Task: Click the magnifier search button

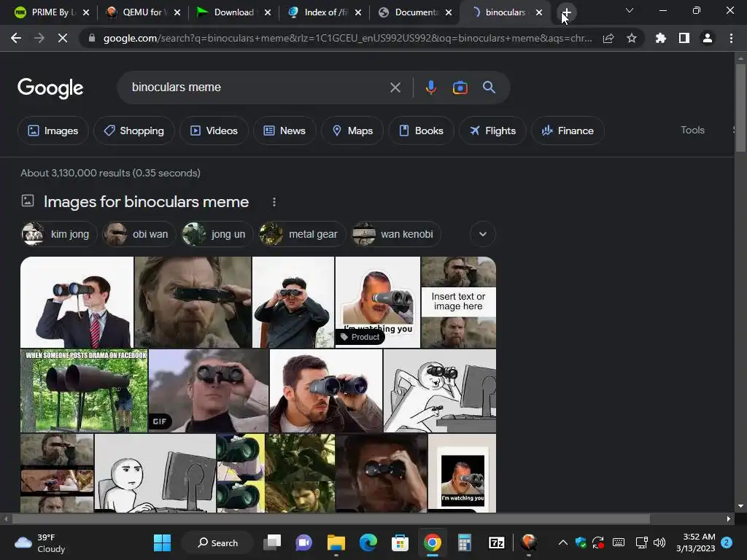Action: coord(489,87)
